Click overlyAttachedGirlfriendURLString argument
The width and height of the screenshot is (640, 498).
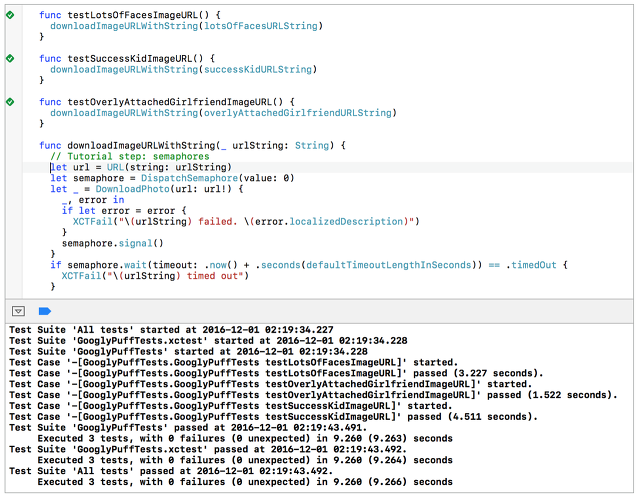(298, 113)
